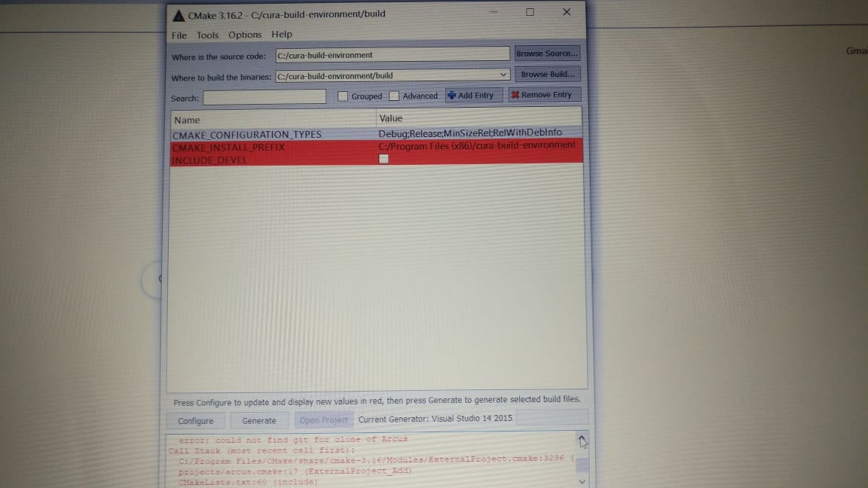868x488 pixels.
Task: Open the Help menu
Action: (x=281, y=35)
